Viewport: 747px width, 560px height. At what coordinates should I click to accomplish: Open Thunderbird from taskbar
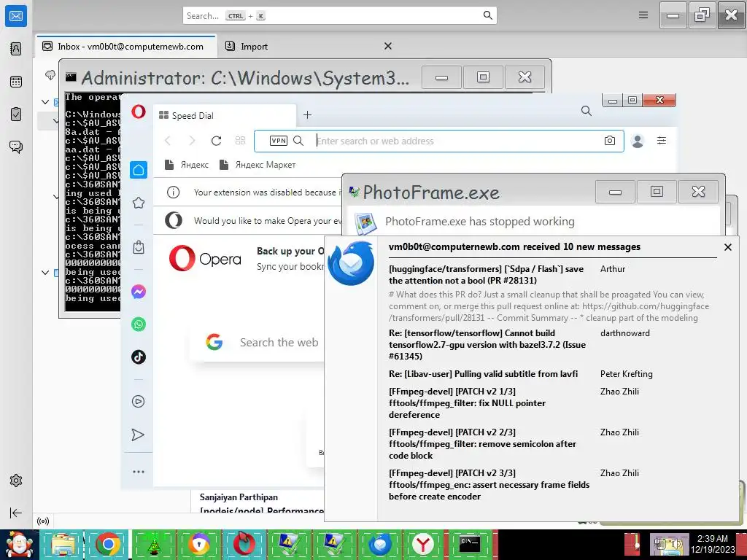pyautogui.click(x=379, y=545)
